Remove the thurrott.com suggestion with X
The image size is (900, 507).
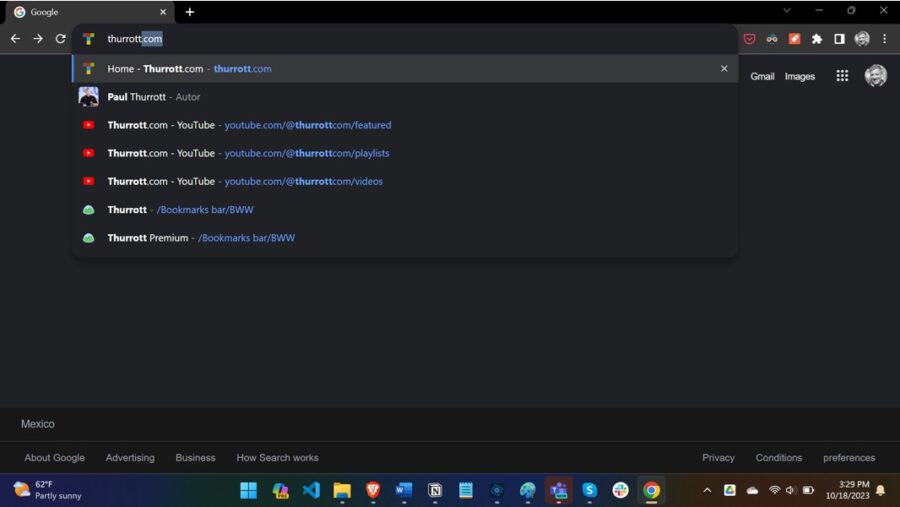[x=724, y=68]
